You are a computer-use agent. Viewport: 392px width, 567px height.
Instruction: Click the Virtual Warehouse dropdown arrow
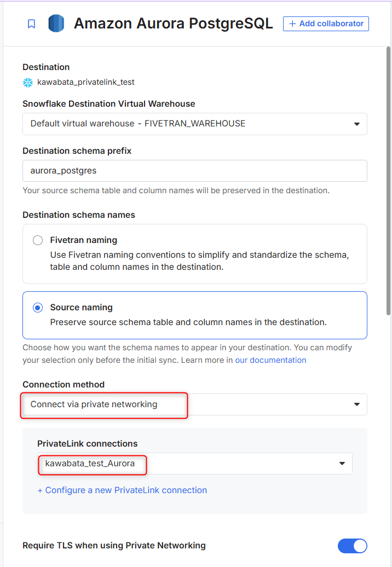(x=357, y=124)
